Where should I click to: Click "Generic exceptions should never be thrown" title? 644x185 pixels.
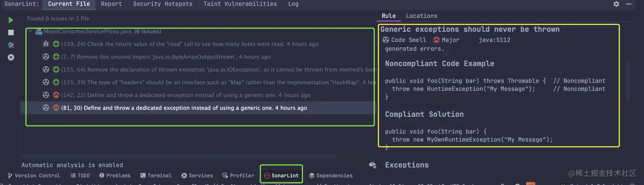(470, 29)
